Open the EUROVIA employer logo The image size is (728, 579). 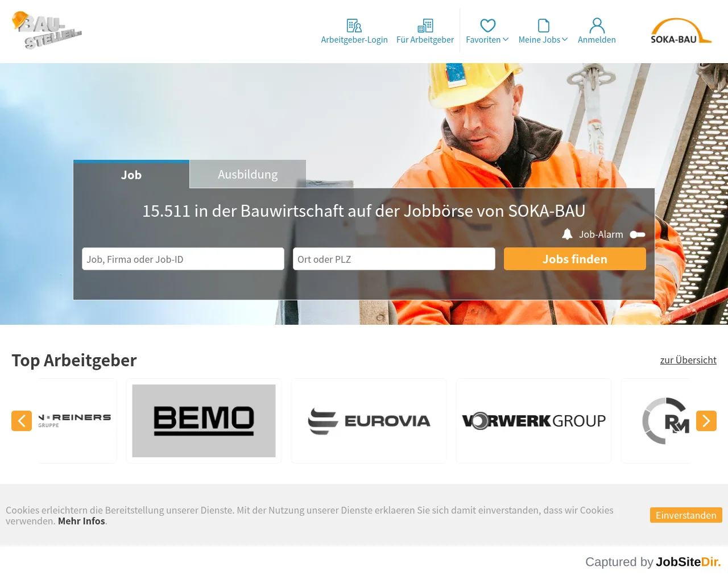click(x=369, y=421)
